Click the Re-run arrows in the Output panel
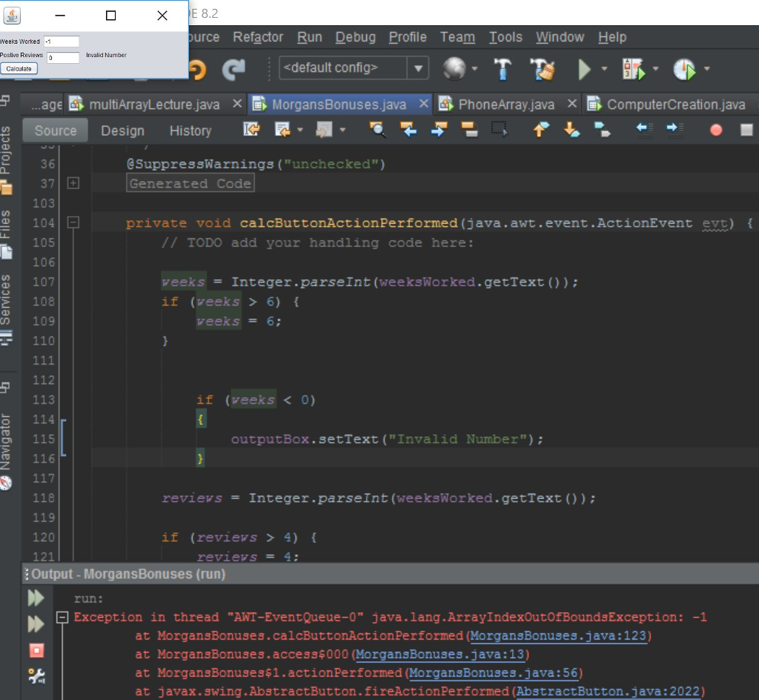This screenshot has height=700, width=759. coord(36,598)
